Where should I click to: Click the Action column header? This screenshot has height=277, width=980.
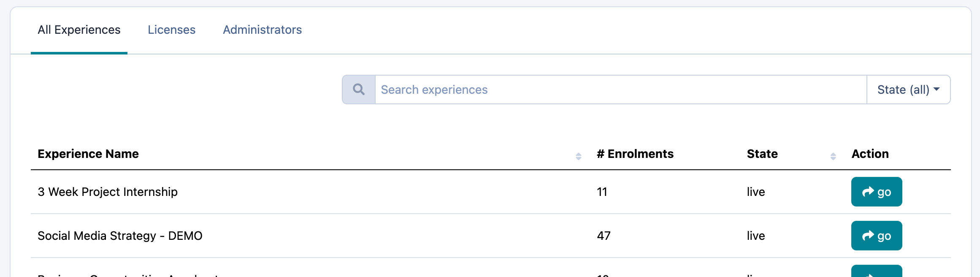pos(870,154)
